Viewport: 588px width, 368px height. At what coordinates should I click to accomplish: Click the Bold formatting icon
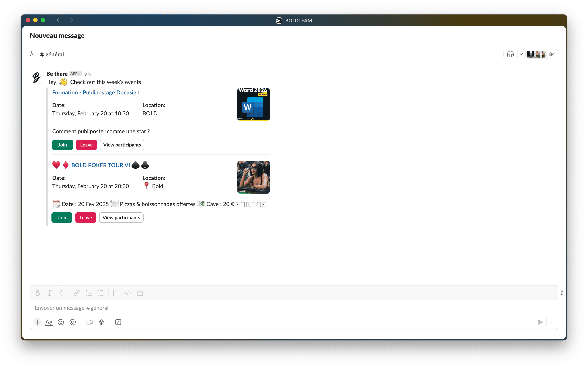tap(38, 293)
